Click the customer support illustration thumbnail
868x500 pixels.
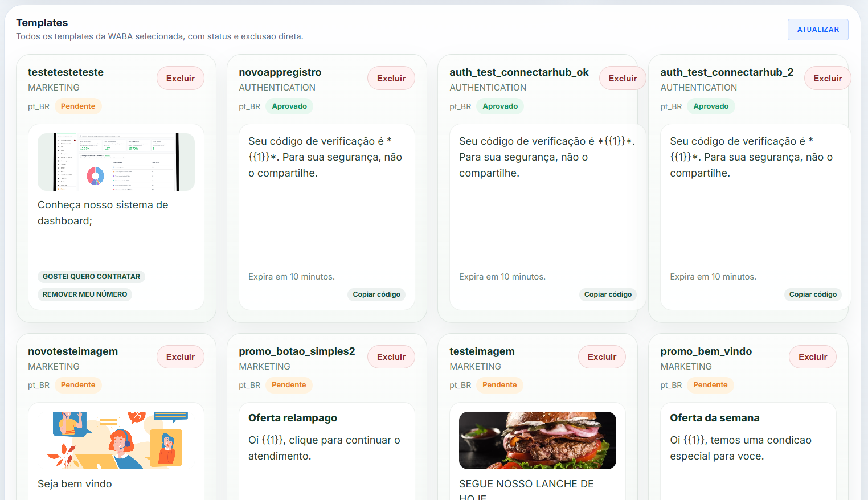(116, 440)
